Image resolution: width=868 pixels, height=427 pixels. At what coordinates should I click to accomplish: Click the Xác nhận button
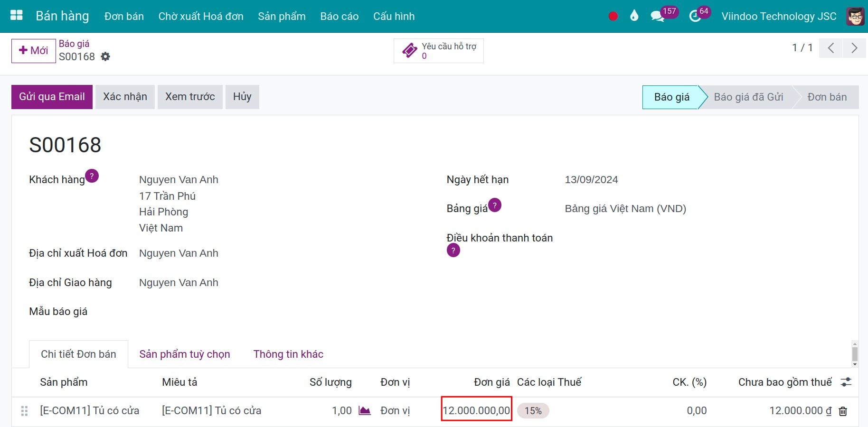click(x=125, y=97)
